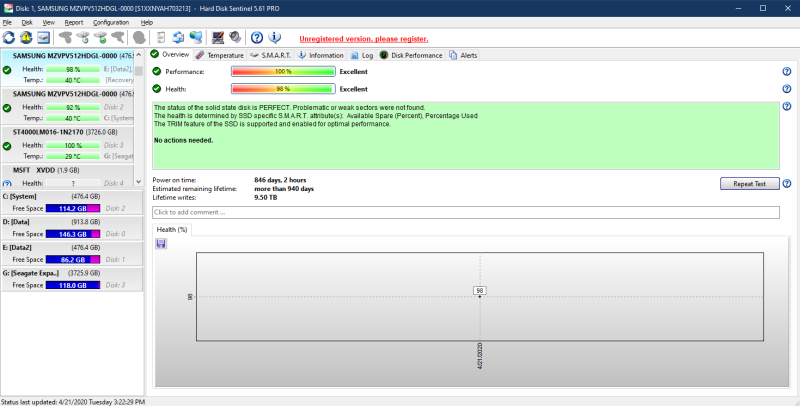The height and width of the screenshot is (406, 800).
Task: Click the Health 98 % gradient bar in Overview
Action: point(283,89)
